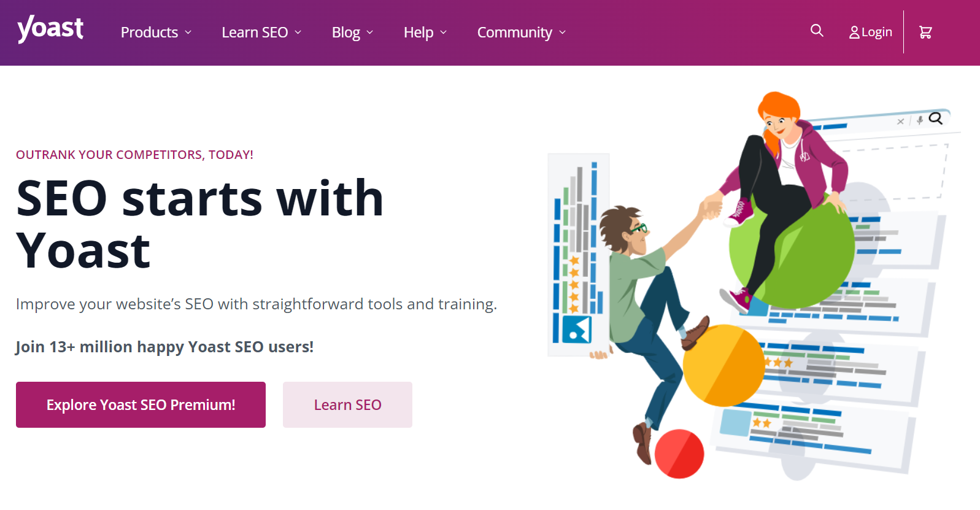Open the Learn SEO menu
The height and width of the screenshot is (510, 980).
pyautogui.click(x=261, y=33)
